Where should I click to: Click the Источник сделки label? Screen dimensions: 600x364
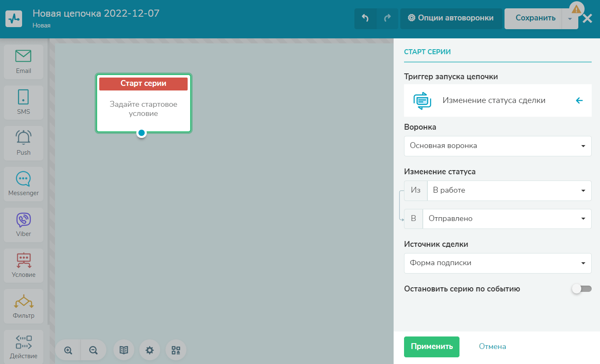[436, 244]
